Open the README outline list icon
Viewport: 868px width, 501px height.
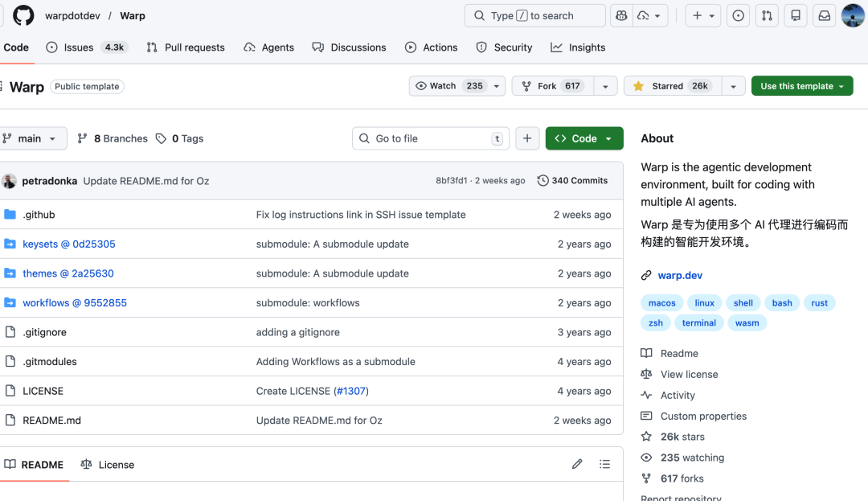pos(604,464)
